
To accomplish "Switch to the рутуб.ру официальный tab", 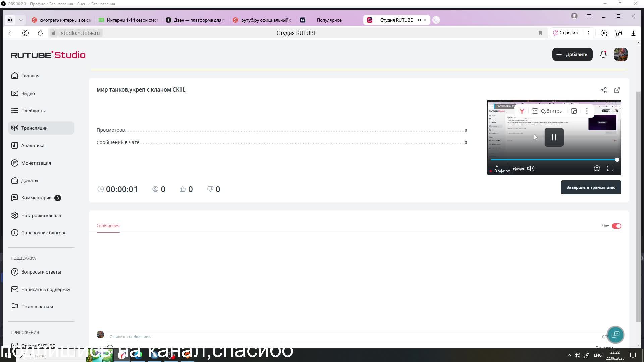I will (263, 20).
